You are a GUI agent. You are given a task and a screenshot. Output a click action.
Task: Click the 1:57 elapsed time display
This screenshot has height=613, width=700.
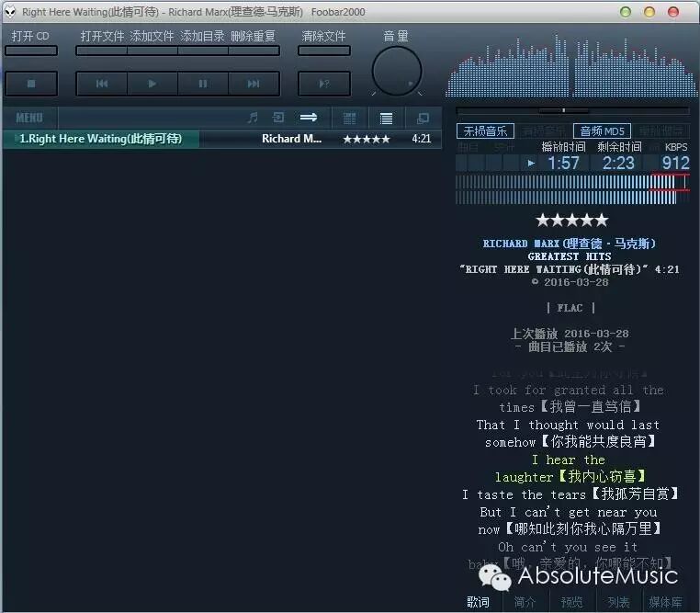tap(563, 164)
